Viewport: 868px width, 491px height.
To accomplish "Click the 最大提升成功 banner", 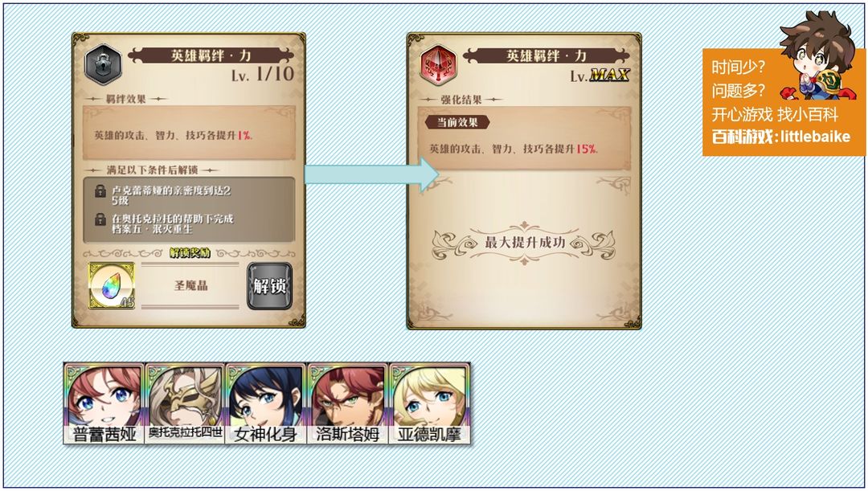I will (524, 243).
